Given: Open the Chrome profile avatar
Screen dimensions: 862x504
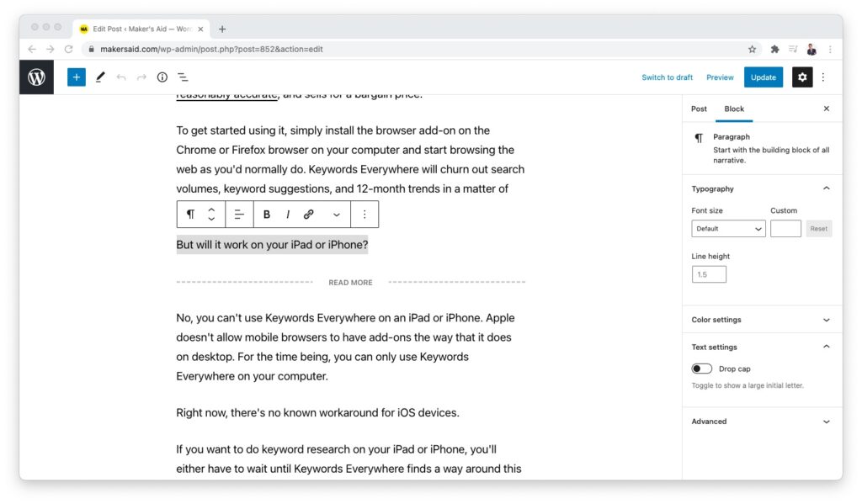Looking at the screenshot, I should coord(811,49).
